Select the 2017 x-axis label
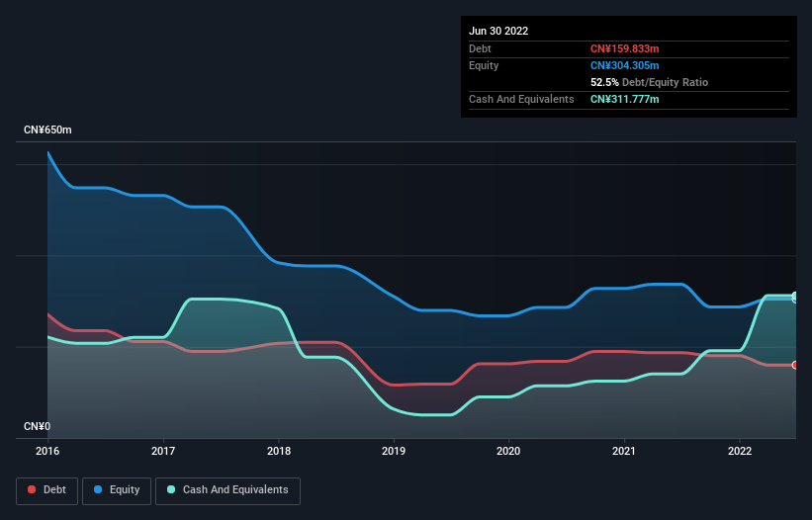Image resolution: width=812 pixels, height=520 pixels. pos(163,451)
